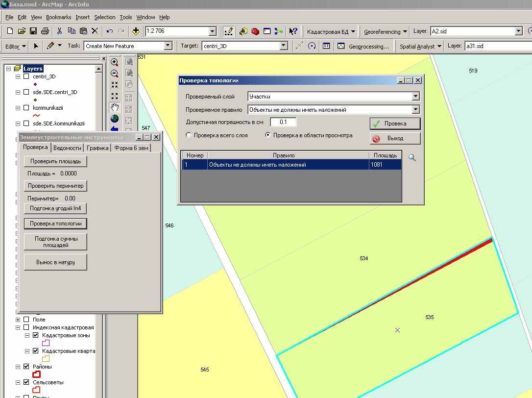Create a new map document

tap(10, 31)
